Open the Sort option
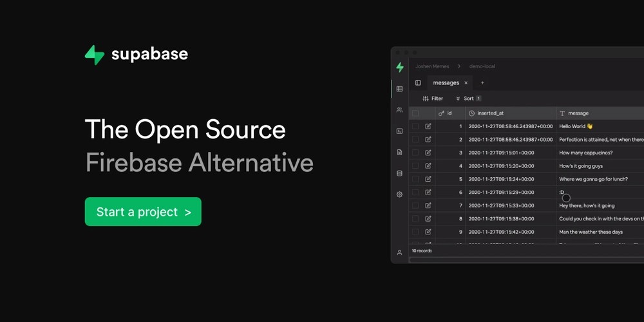The width and height of the screenshot is (644, 322). (468, 99)
